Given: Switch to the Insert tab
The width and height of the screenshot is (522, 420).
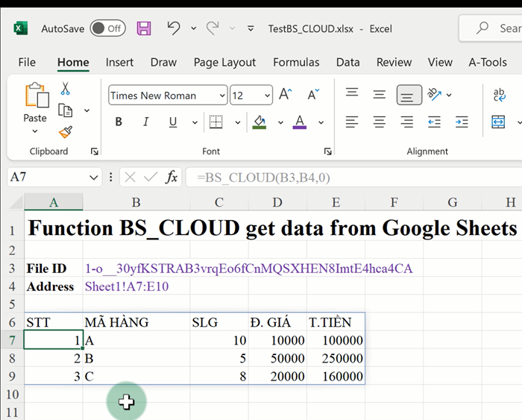Looking at the screenshot, I should pyautogui.click(x=119, y=62).
